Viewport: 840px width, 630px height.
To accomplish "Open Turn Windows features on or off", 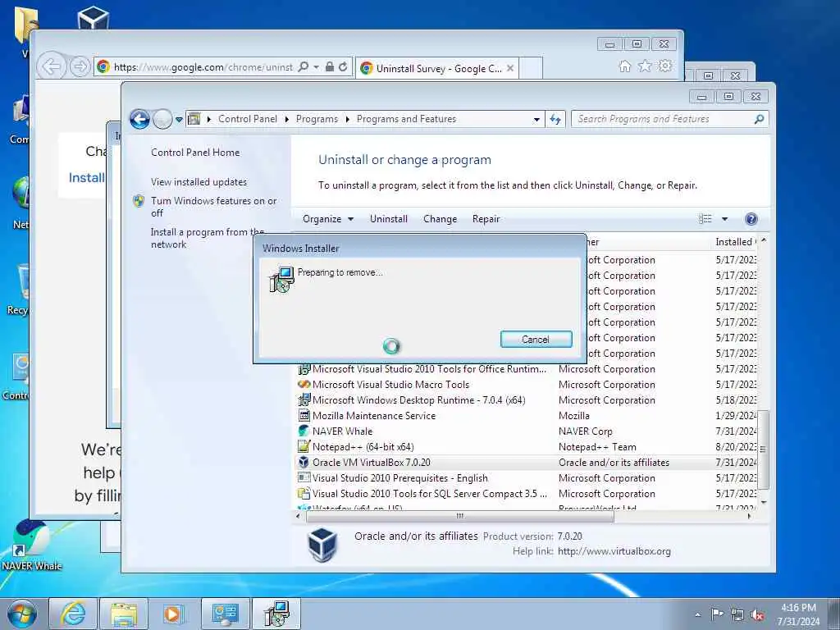I will tap(213, 207).
